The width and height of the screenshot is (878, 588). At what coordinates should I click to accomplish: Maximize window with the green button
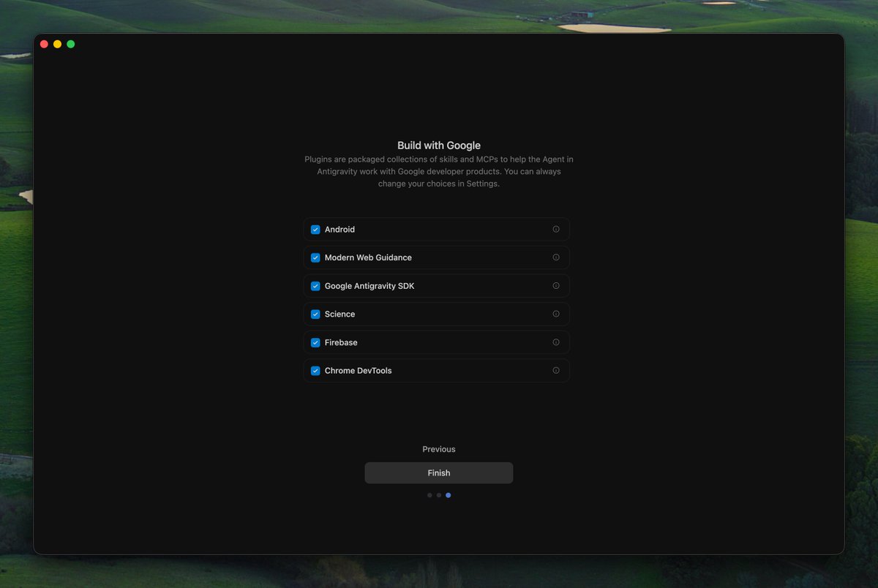coord(71,44)
